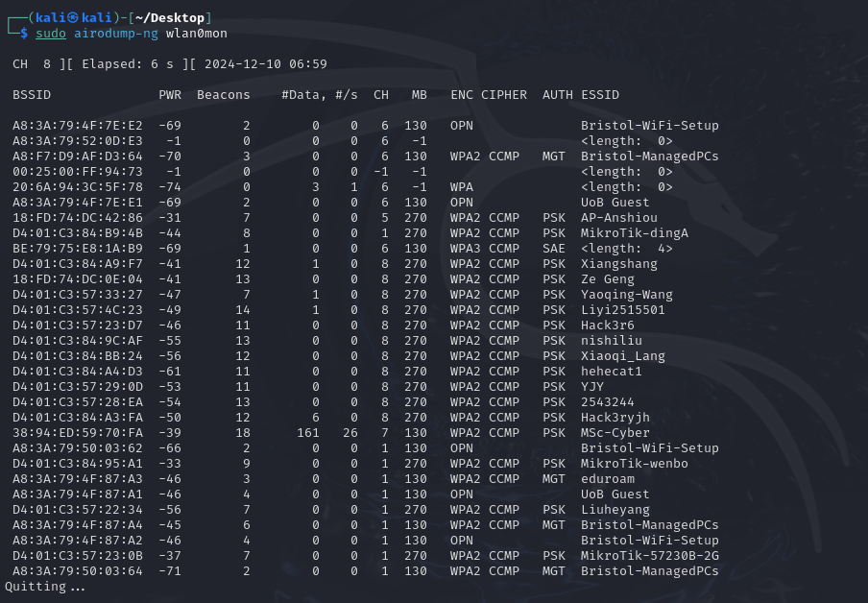Click the MikroTik-wenbo ESSID
The width and height of the screenshot is (868, 603).
point(635,464)
